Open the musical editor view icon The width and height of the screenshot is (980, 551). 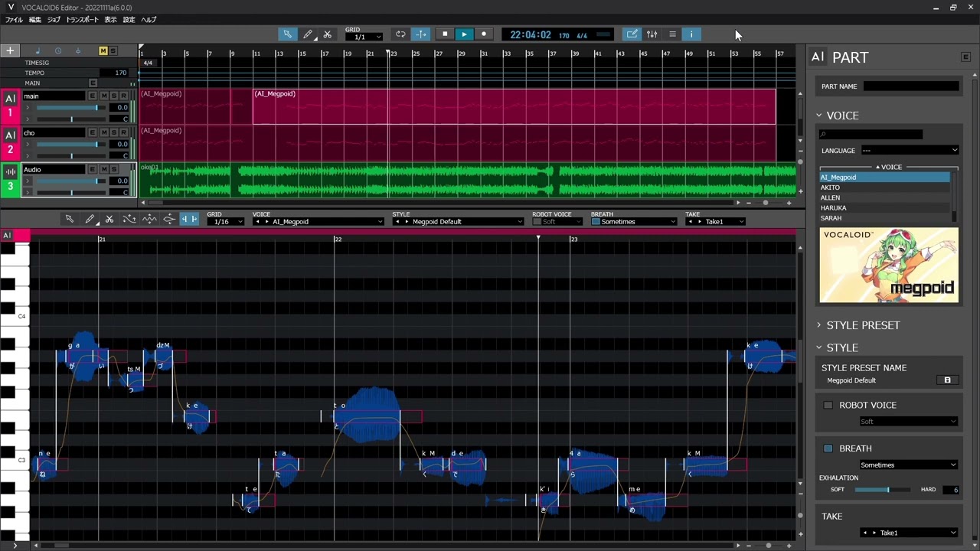632,34
